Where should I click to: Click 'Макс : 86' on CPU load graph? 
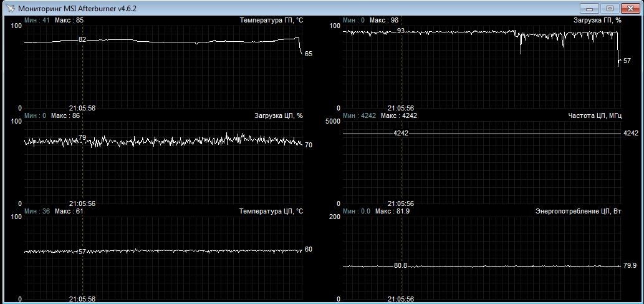(65, 115)
